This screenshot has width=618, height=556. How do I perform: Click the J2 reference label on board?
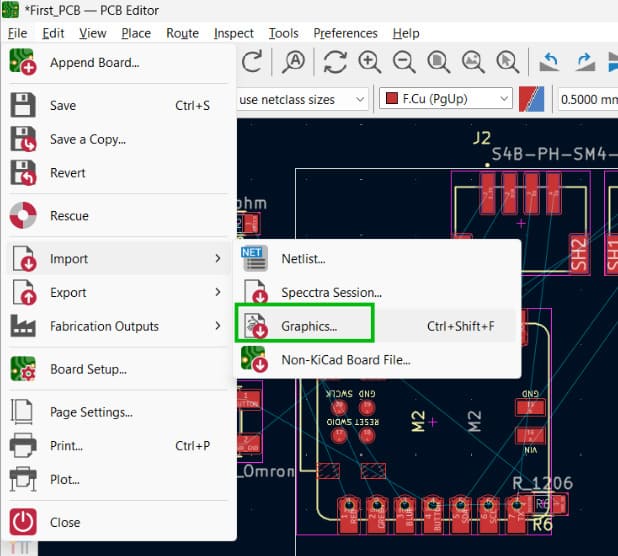pyautogui.click(x=482, y=138)
